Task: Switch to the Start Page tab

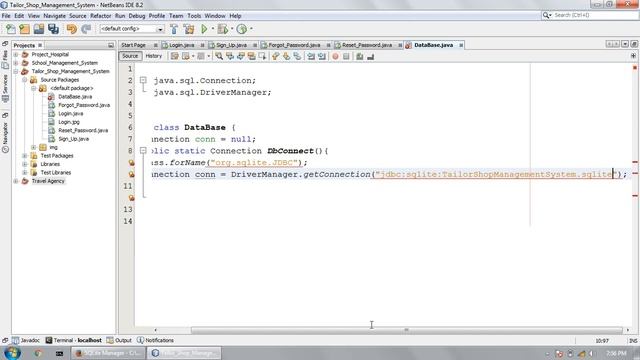Action: (x=133, y=45)
